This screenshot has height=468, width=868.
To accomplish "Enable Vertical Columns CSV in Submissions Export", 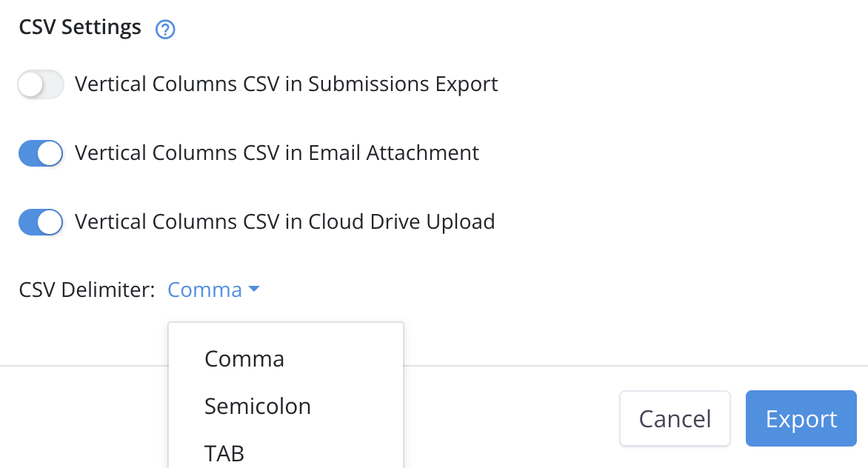I will tap(41, 85).
